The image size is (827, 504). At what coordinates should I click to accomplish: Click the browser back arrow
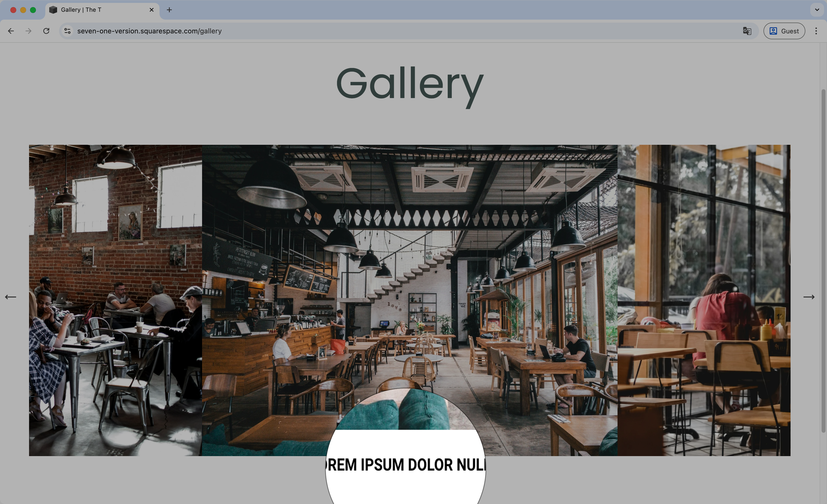click(x=11, y=31)
